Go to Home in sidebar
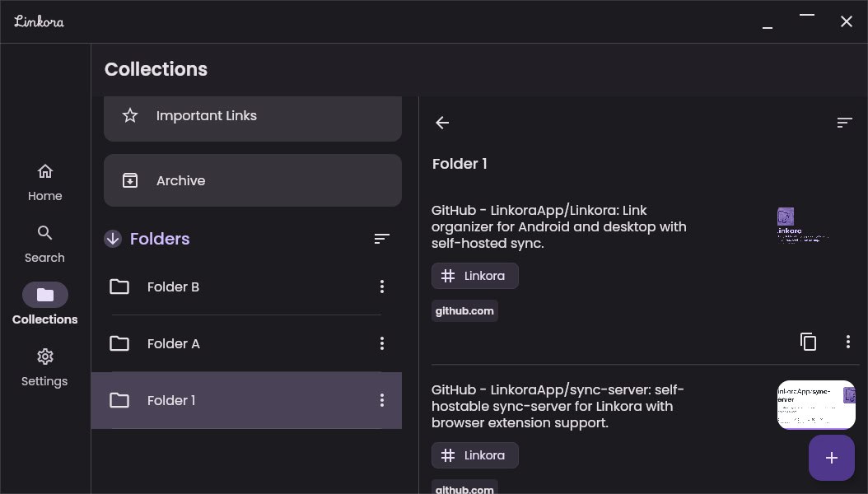 coord(45,182)
